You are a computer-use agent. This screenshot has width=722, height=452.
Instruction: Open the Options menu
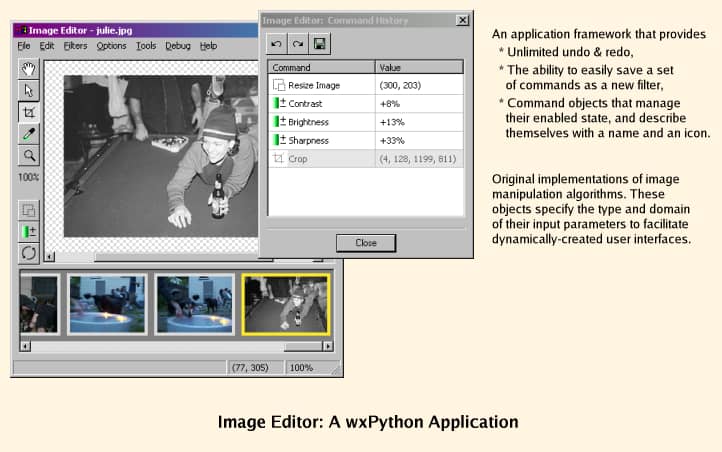[111, 46]
